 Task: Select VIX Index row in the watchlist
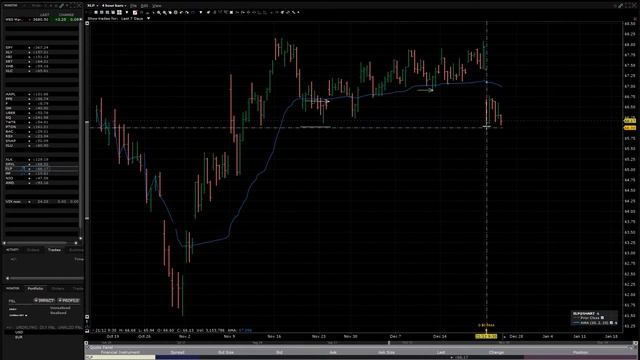coord(41,202)
